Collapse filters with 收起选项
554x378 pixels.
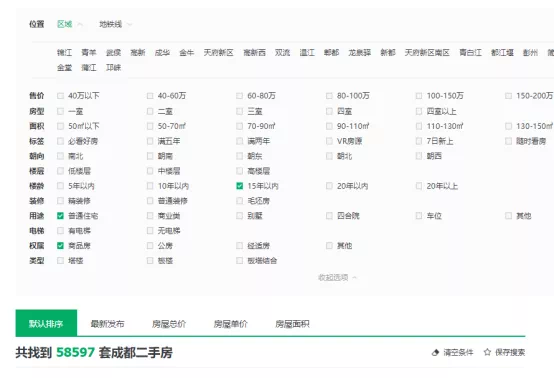[337, 277]
